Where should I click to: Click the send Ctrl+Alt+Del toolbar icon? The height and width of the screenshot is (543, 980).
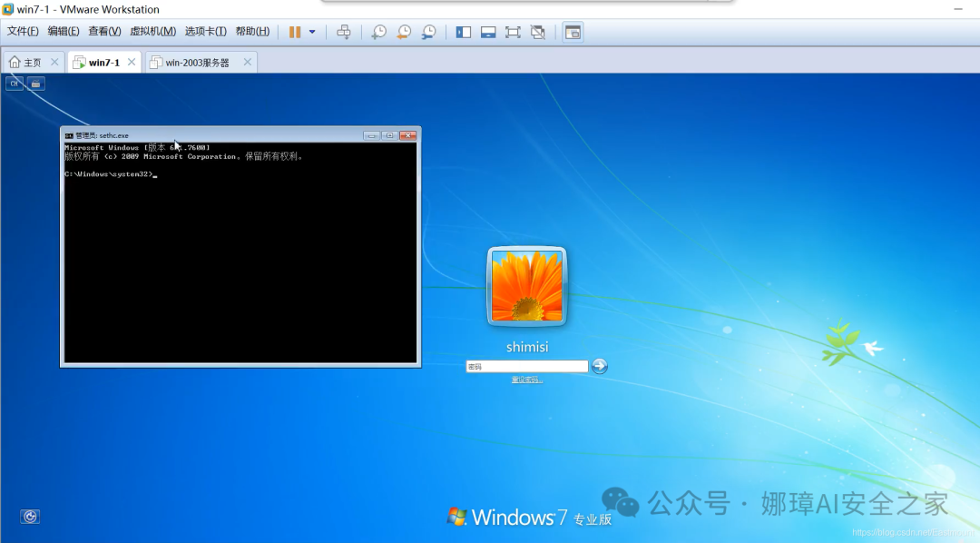point(344,32)
